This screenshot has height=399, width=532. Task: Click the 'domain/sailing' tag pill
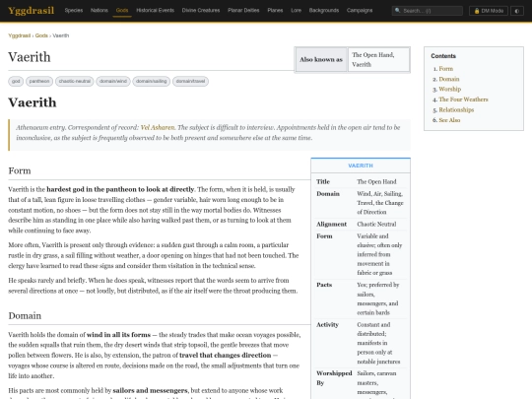[x=152, y=81]
